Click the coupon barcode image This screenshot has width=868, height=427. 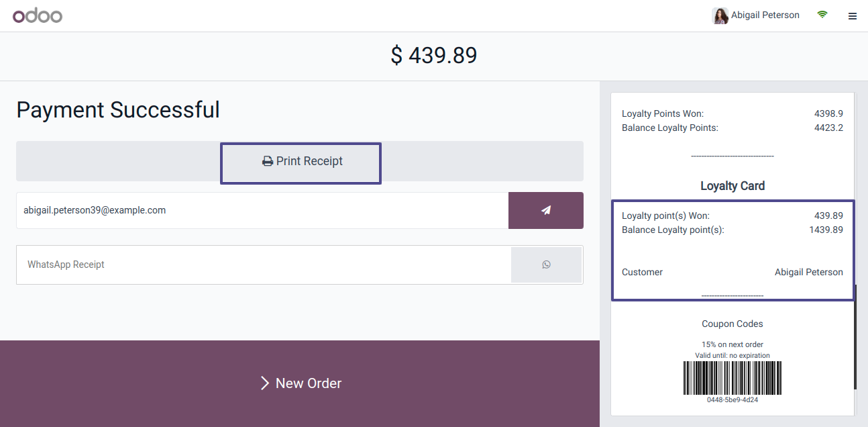[x=732, y=378]
